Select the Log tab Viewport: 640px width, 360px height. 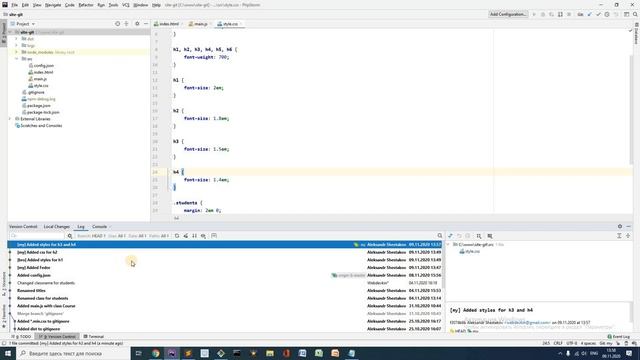[81, 227]
